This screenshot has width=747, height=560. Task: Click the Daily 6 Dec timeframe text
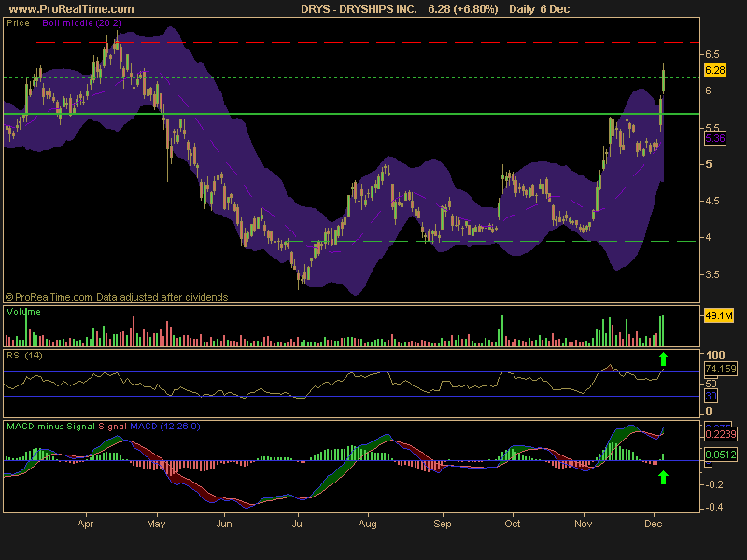pos(540,9)
